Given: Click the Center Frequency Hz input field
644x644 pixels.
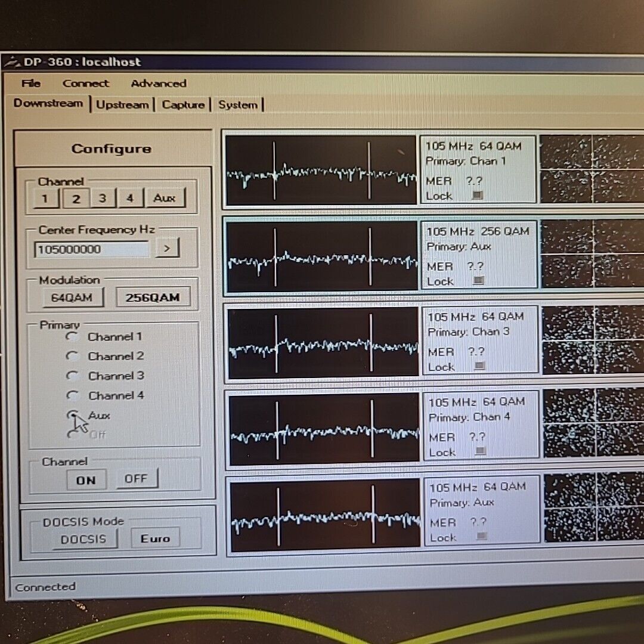Looking at the screenshot, I should 92,249.
